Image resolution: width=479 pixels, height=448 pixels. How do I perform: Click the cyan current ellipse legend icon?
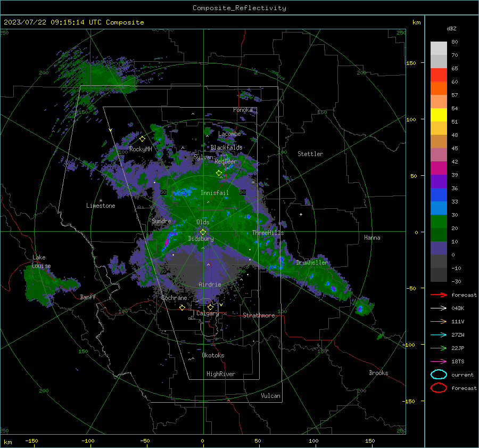(x=439, y=374)
